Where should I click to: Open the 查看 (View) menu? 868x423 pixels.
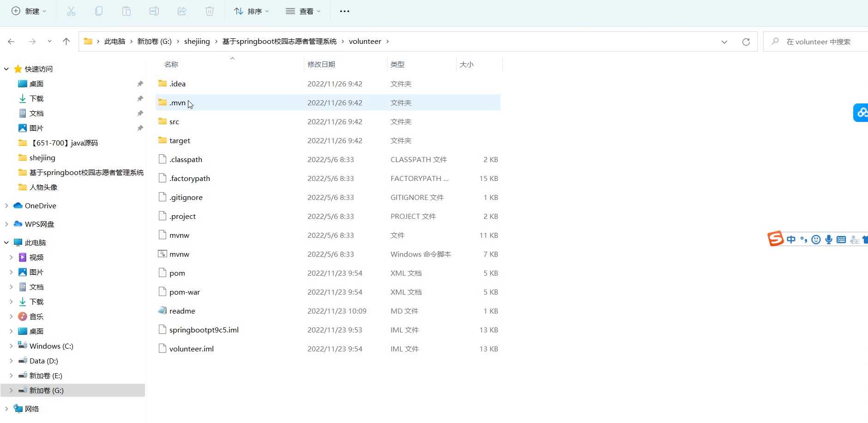click(x=303, y=11)
